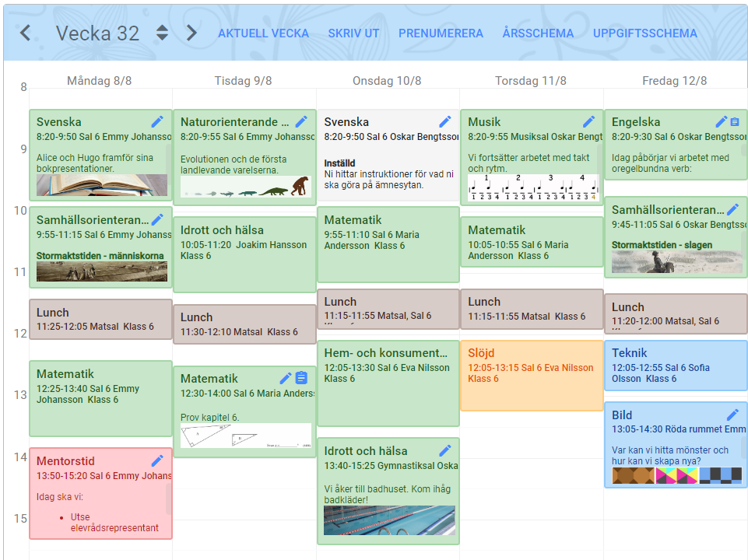The width and height of the screenshot is (748, 560).
Task: Edit Monday Svenska lesson pencil icon
Action: click(157, 122)
